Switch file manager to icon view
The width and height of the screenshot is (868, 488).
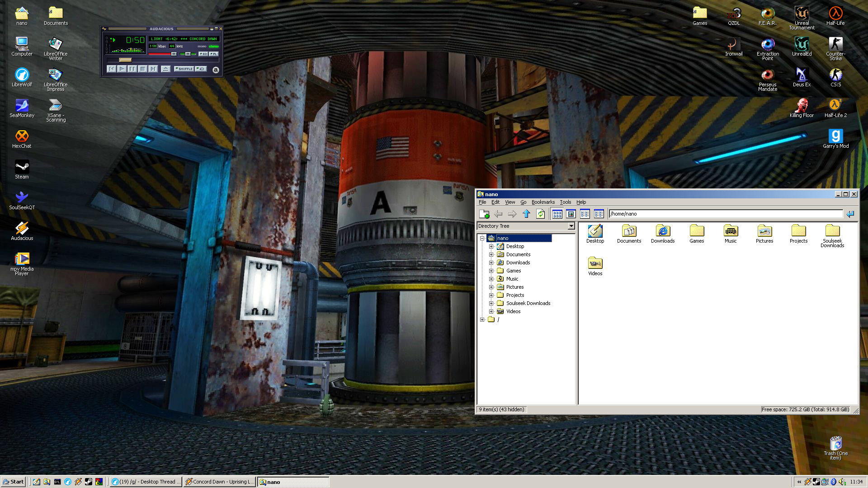coord(557,214)
